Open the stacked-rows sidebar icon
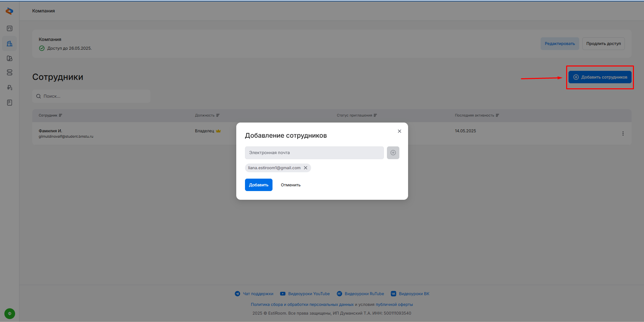 coord(9,73)
